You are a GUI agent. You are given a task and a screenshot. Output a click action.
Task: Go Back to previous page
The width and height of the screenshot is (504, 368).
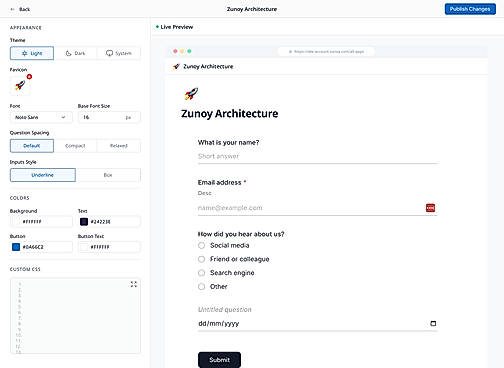coord(21,9)
